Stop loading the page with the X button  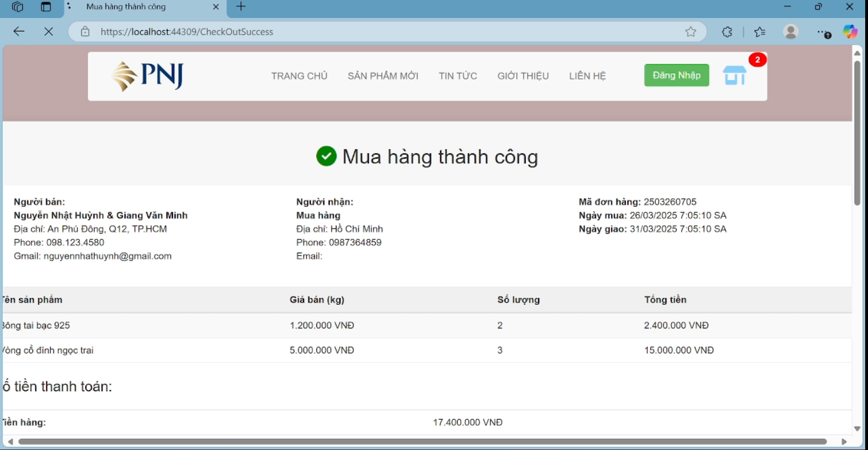[x=49, y=32]
